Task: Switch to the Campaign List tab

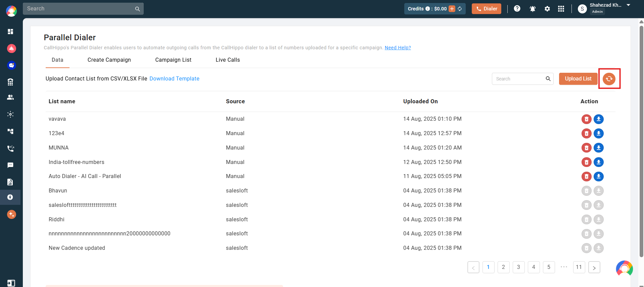Action: 173,60
